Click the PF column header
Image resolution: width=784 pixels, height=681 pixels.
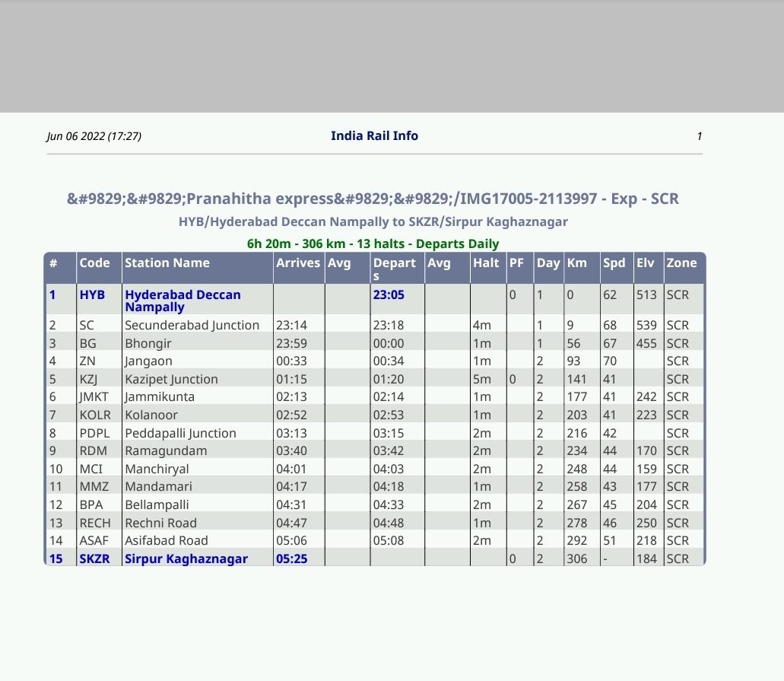coord(516,263)
